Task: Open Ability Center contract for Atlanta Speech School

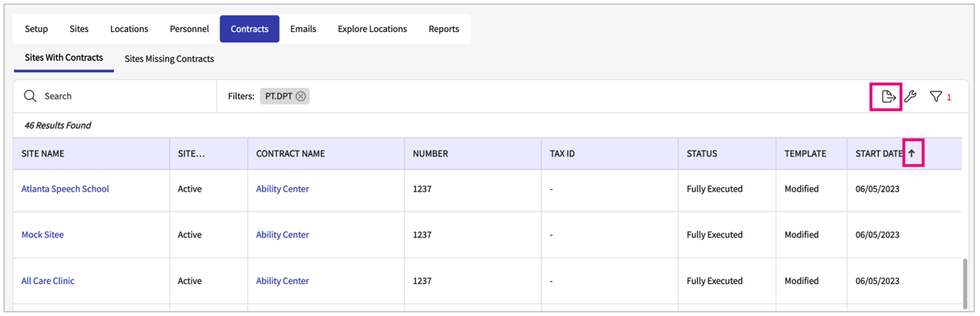Action: [x=283, y=189]
